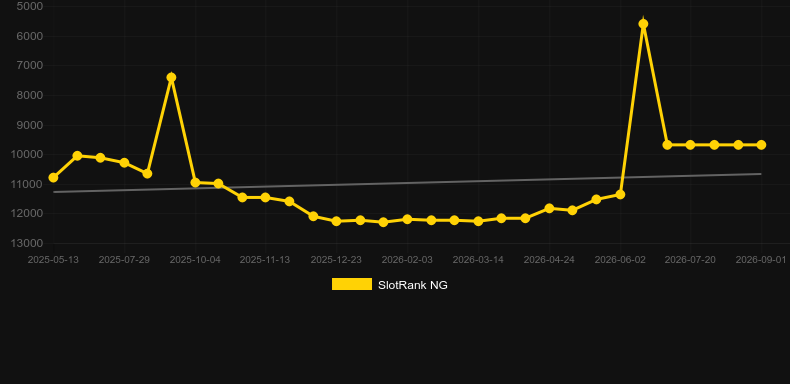Click the 13000 y-axis label
This screenshot has width=790, height=384.
(27, 243)
